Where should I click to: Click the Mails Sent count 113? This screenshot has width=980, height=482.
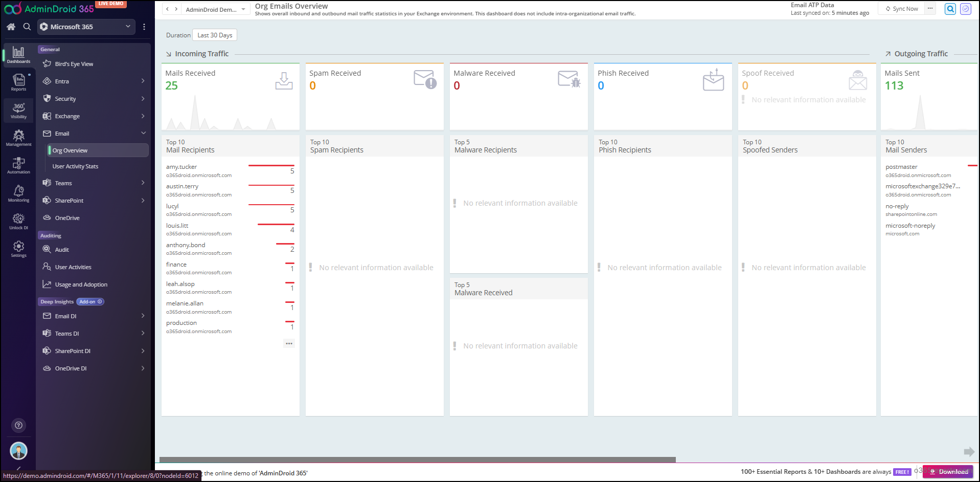pyautogui.click(x=894, y=86)
